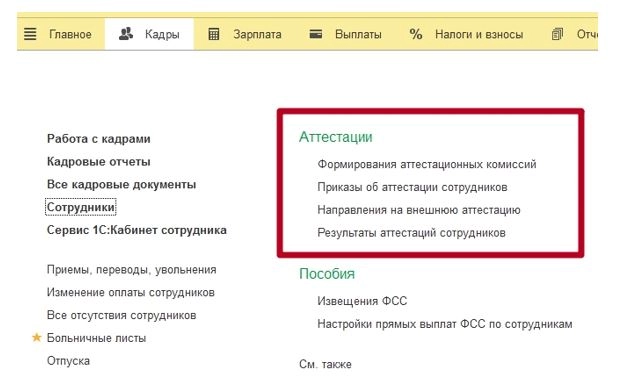This screenshot has width=632, height=392.
Task: Click the percent icon for Налоги и взносы
Action: [416, 34]
